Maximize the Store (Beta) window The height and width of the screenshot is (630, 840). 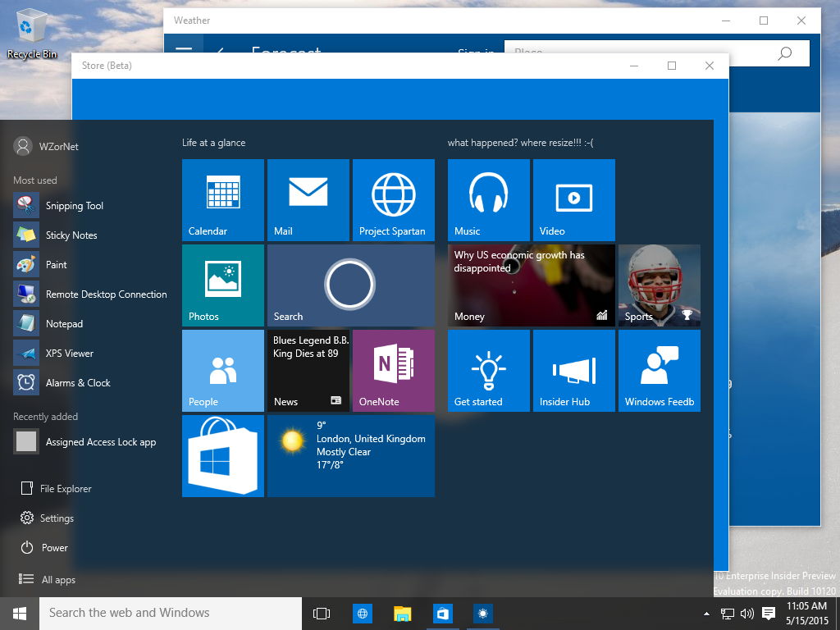coord(672,66)
